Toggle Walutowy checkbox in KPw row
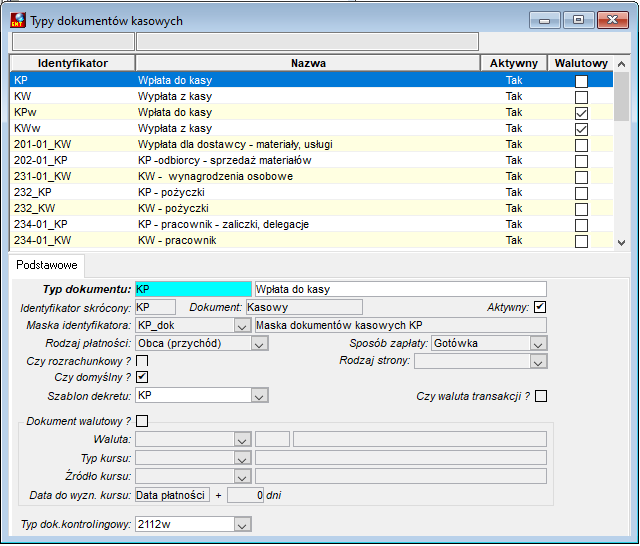This screenshot has height=546, width=640. (581, 113)
